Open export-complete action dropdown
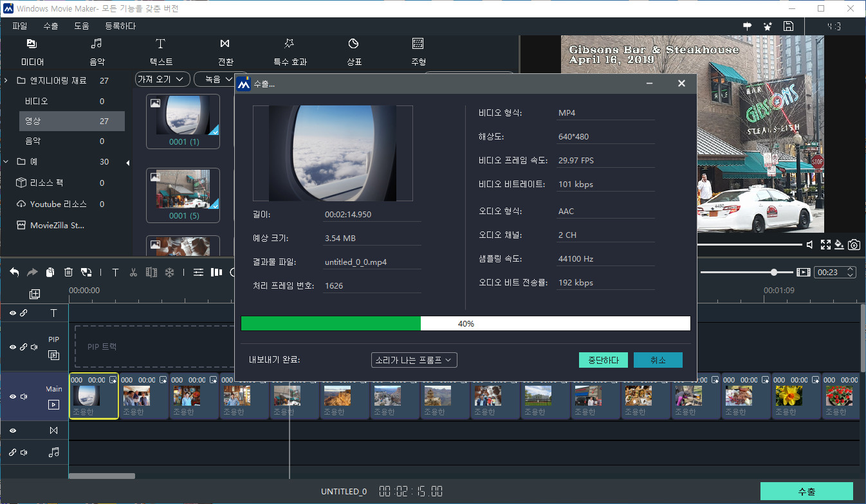Screen dimensions: 866x504 click(414, 360)
